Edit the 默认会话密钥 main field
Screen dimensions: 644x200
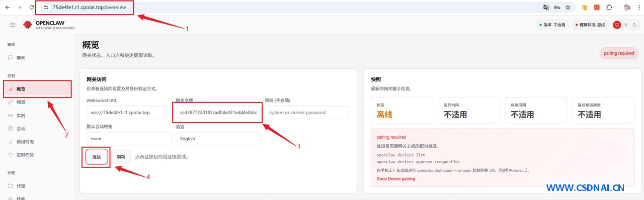[129, 139]
